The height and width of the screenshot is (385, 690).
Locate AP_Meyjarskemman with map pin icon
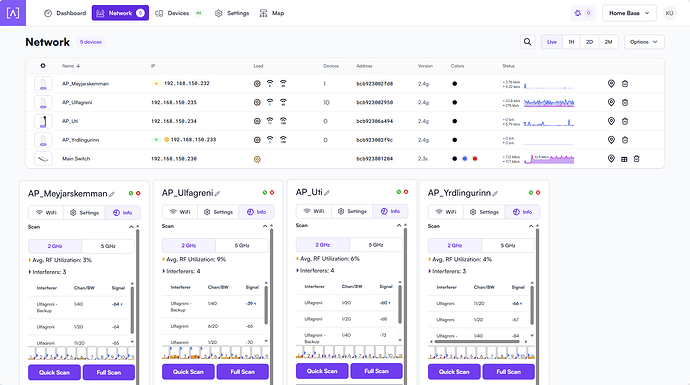pos(611,84)
